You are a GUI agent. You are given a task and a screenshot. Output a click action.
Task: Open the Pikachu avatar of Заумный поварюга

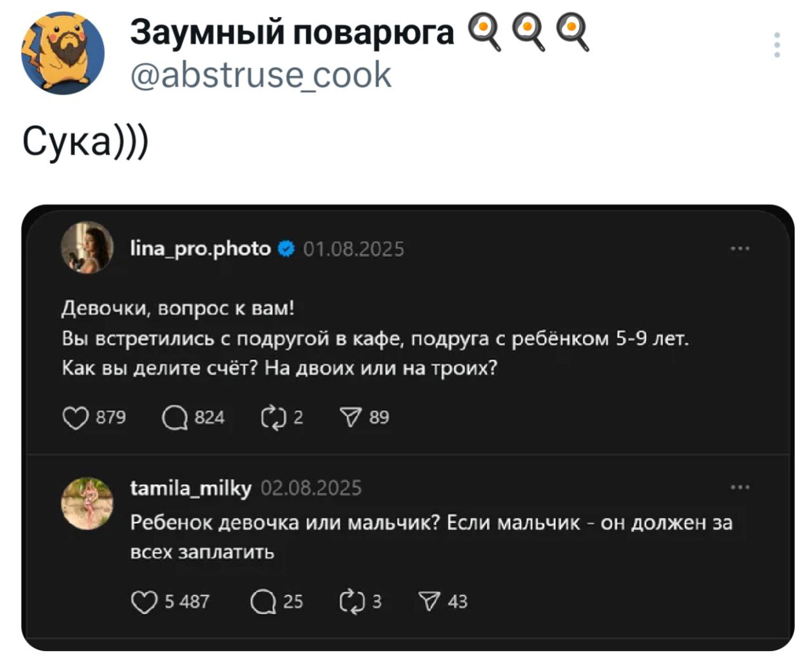coord(63,53)
